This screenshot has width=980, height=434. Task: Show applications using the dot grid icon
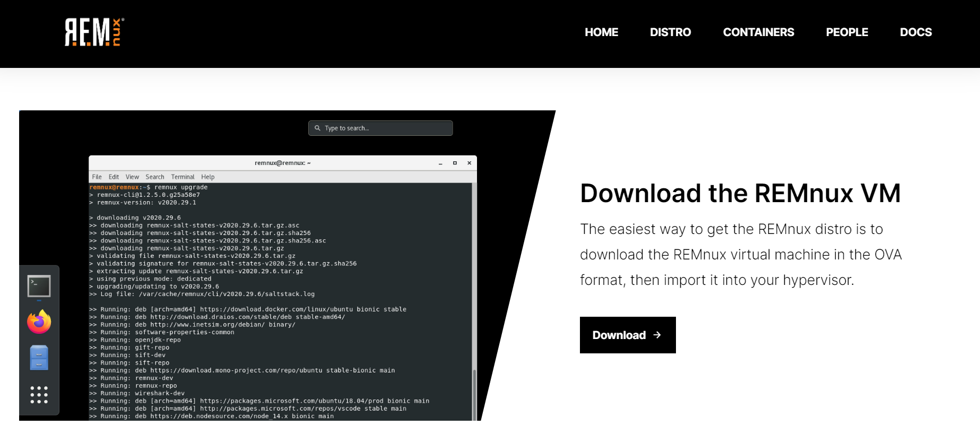(x=39, y=395)
